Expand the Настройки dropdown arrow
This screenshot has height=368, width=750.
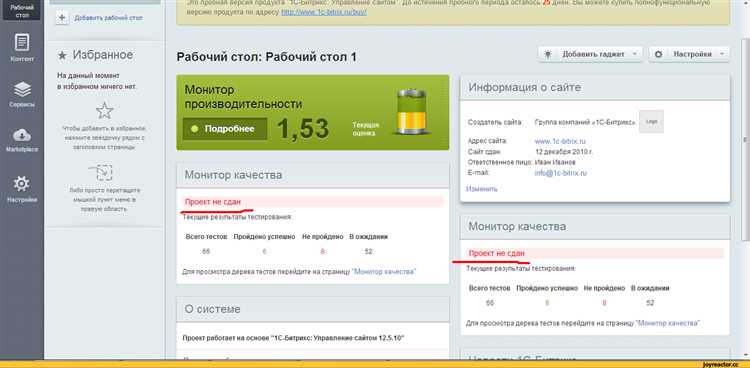(x=722, y=54)
